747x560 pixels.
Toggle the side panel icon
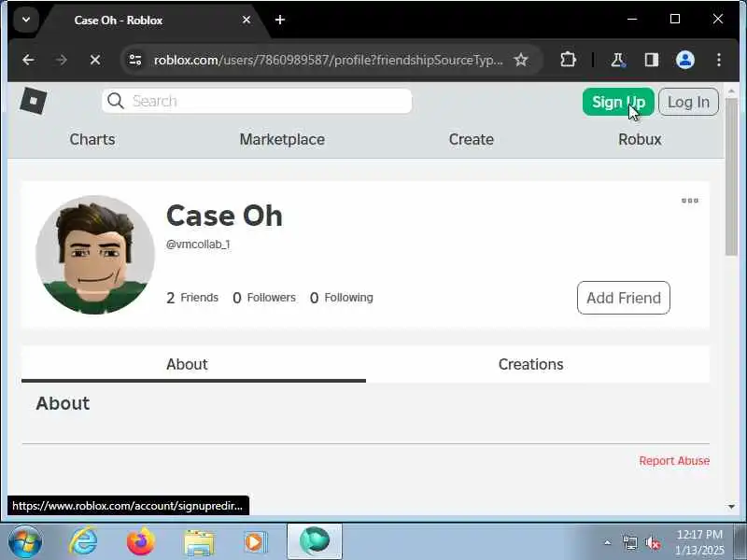click(651, 60)
